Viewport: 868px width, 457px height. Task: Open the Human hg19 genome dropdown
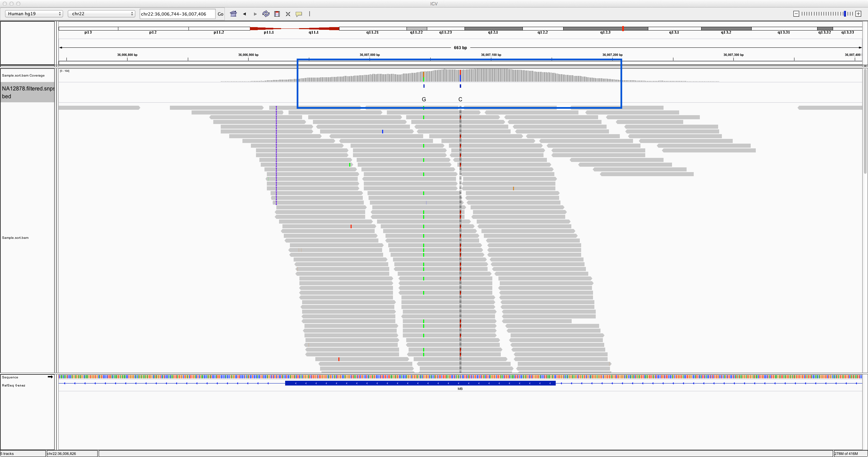point(34,14)
